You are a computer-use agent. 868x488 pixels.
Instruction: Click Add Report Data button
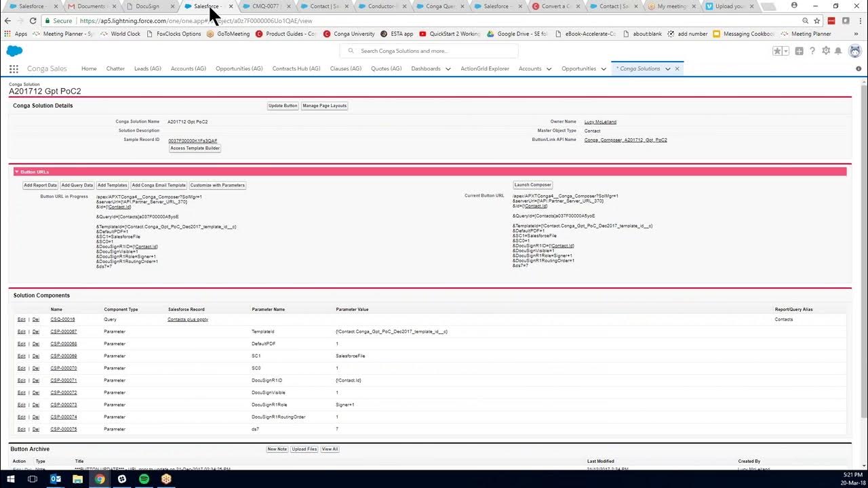pos(41,185)
